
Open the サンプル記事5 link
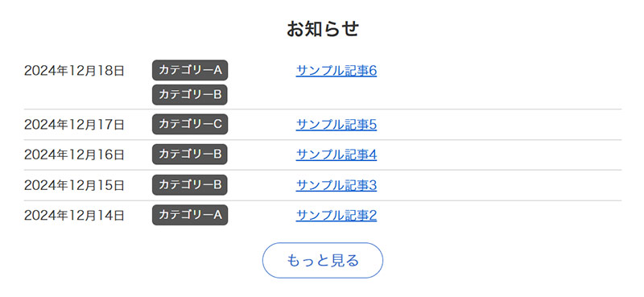click(x=336, y=125)
